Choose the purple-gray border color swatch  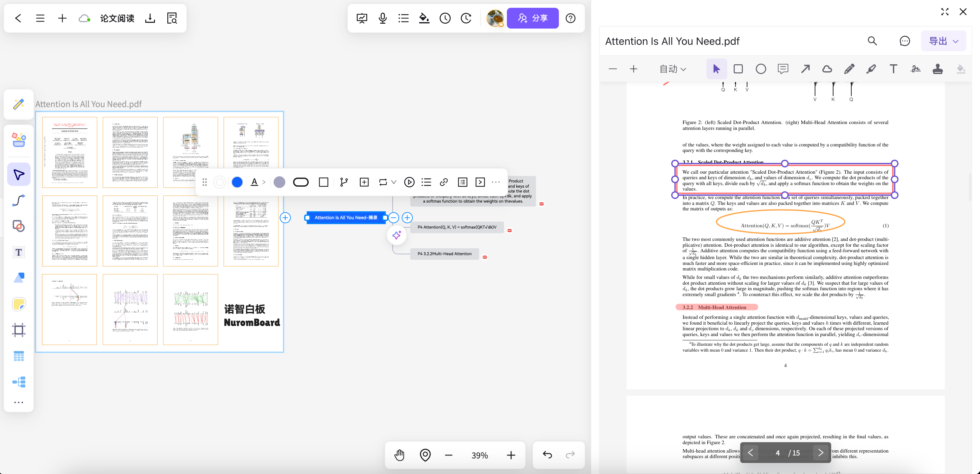(279, 182)
